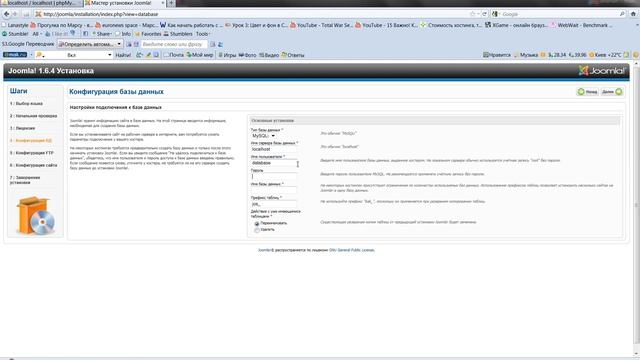640x360 pixels.
Task: Click the Пароль (password) input field
Action: click(274, 176)
